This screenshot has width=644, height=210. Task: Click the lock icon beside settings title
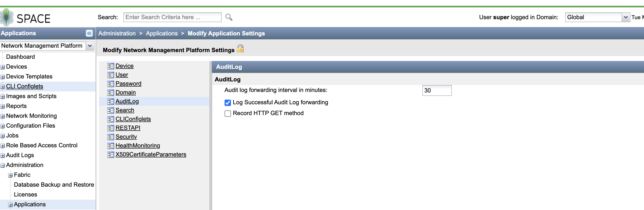(x=240, y=48)
